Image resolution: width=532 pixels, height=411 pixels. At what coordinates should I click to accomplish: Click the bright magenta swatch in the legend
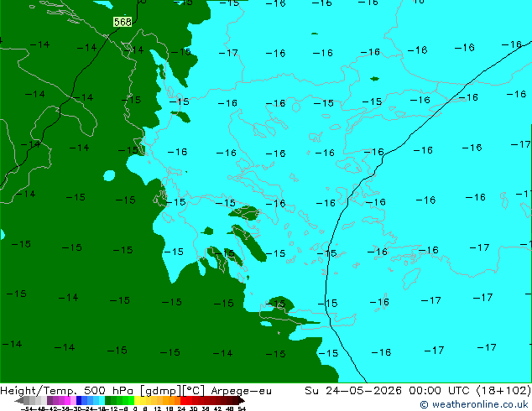(67, 400)
